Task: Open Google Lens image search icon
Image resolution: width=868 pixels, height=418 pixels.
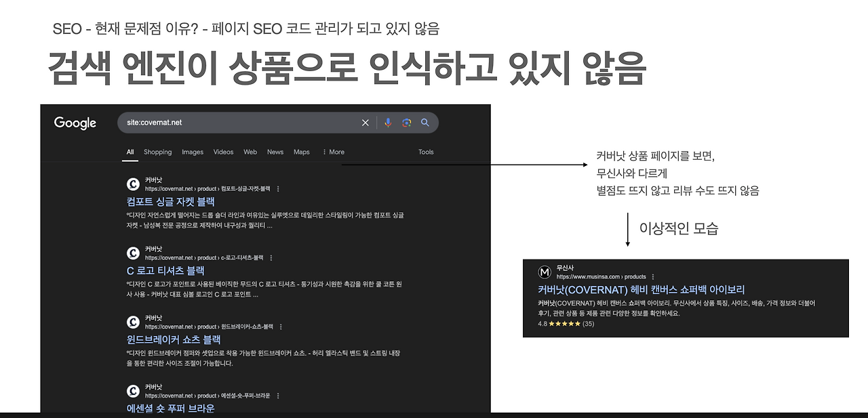Action: [406, 123]
